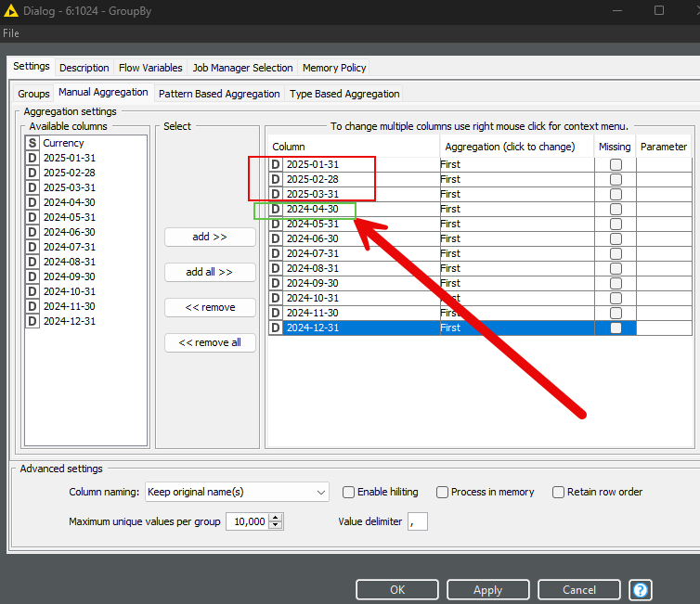Click the Value delimiter input field
This screenshot has height=604, width=700.
click(x=418, y=521)
